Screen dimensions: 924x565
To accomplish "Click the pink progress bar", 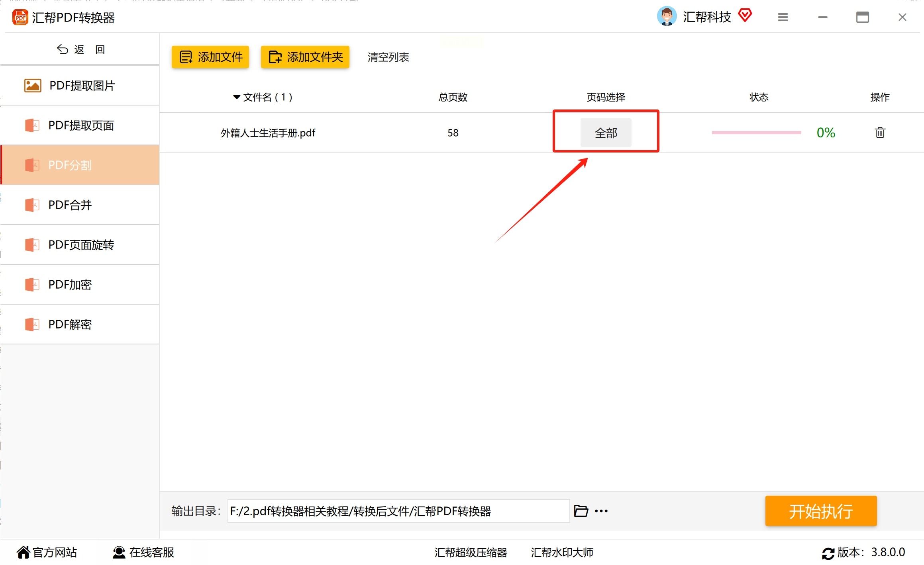I will pyautogui.click(x=756, y=133).
